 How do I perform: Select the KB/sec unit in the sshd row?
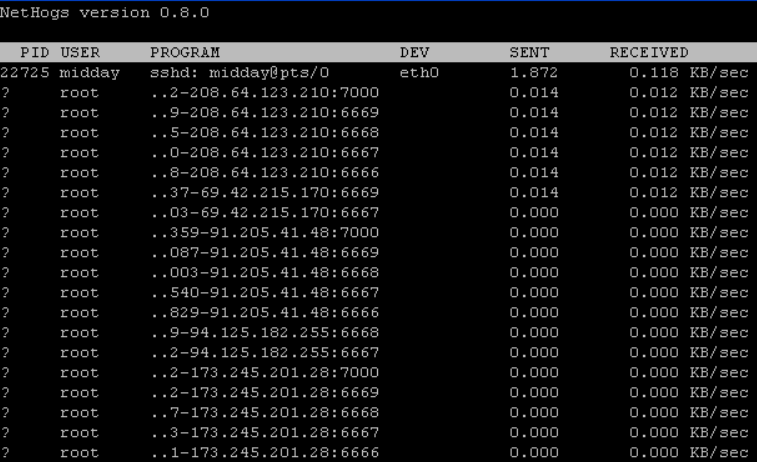point(719,73)
